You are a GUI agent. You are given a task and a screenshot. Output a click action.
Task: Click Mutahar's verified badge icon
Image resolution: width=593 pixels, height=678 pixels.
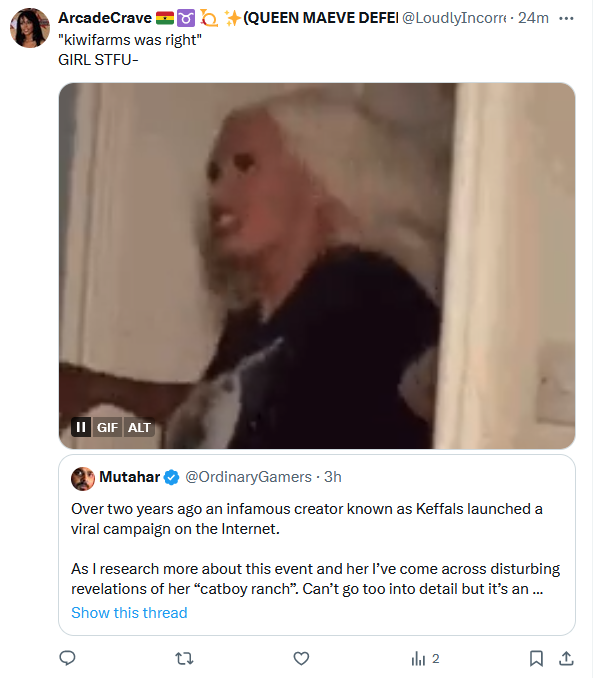(x=172, y=477)
